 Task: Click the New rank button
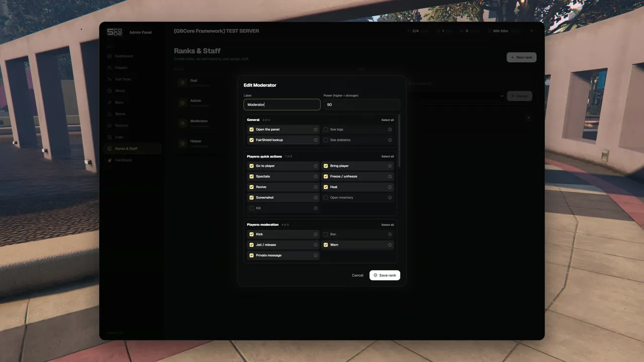coord(521,57)
